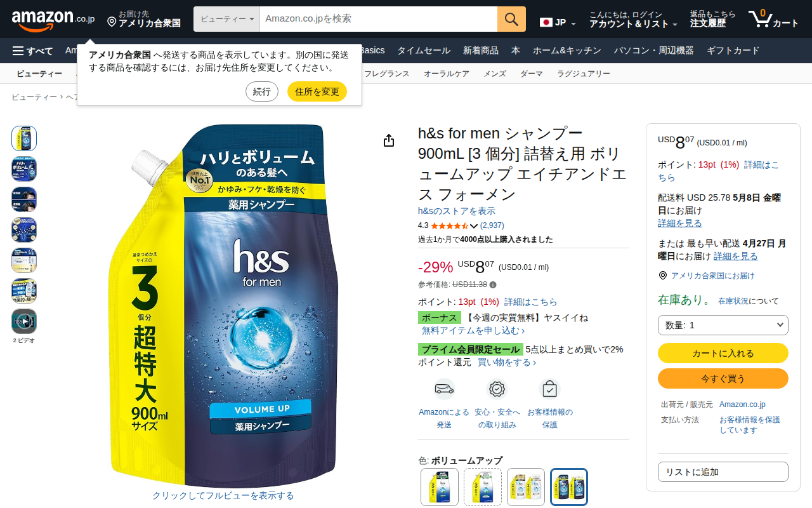Open タイムセール in the navigation bar
Viewport: 812px width, 508px height.
point(424,51)
